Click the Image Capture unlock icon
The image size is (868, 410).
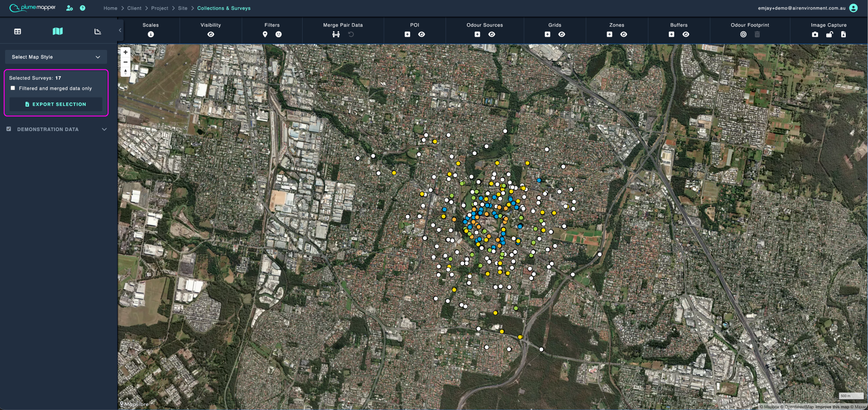[829, 34]
